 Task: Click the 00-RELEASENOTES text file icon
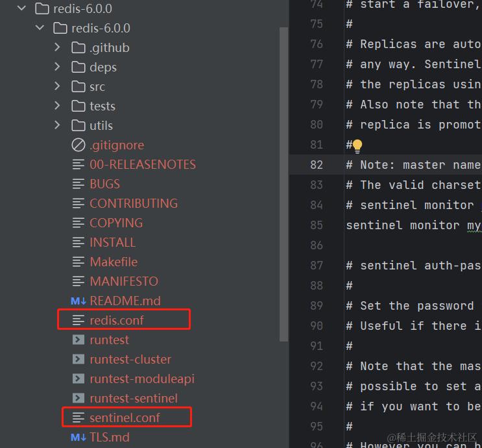78,164
